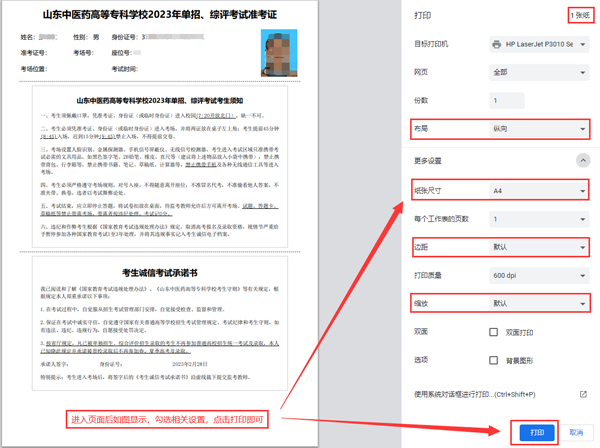The image size is (600, 448).
Task: Open the 缩放 scale dropdown
Action: click(x=539, y=303)
